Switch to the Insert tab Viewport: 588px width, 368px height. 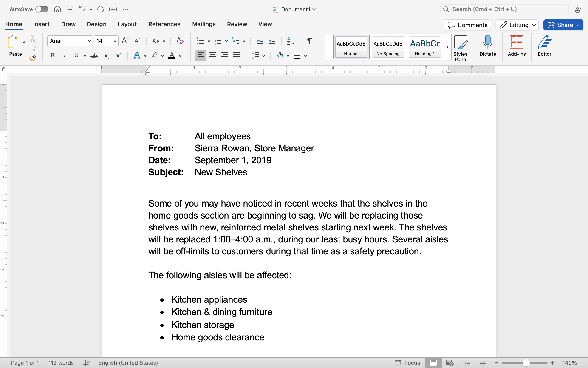[x=41, y=24]
